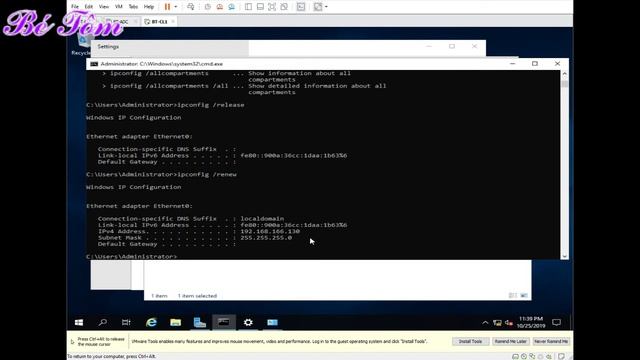640x360 pixels.
Task: Open the Help menu
Action: tap(149, 7)
